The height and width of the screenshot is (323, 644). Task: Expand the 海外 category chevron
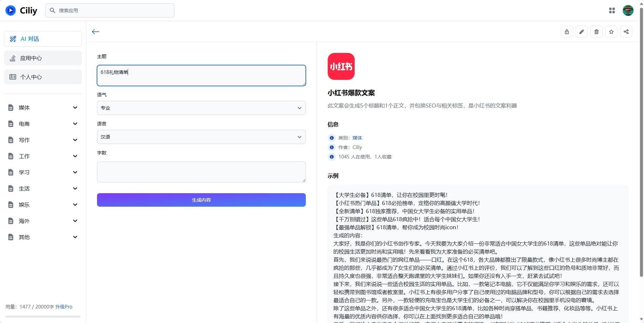coord(75,221)
